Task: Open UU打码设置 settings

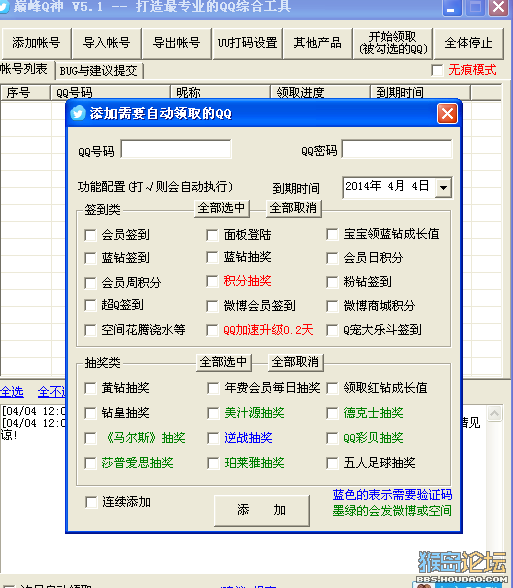Action: pyautogui.click(x=247, y=43)
